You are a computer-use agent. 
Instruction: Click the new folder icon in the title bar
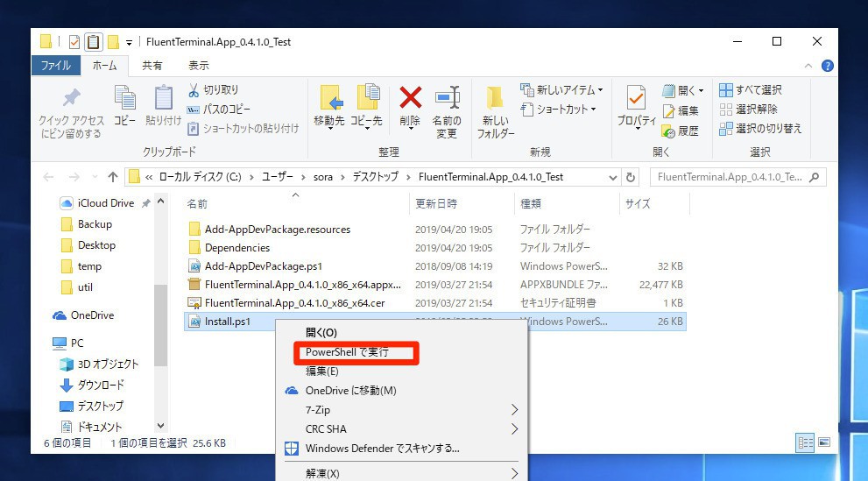[114, 42]
